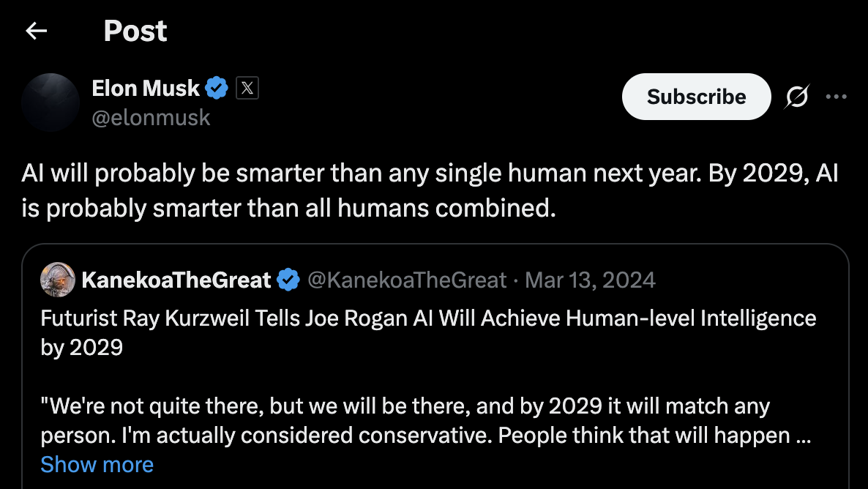Image resolution: width=868 pixels, height=489 pixels.
Task: Open the @KanekoaTheGreat handle
Action: (407, 280)
